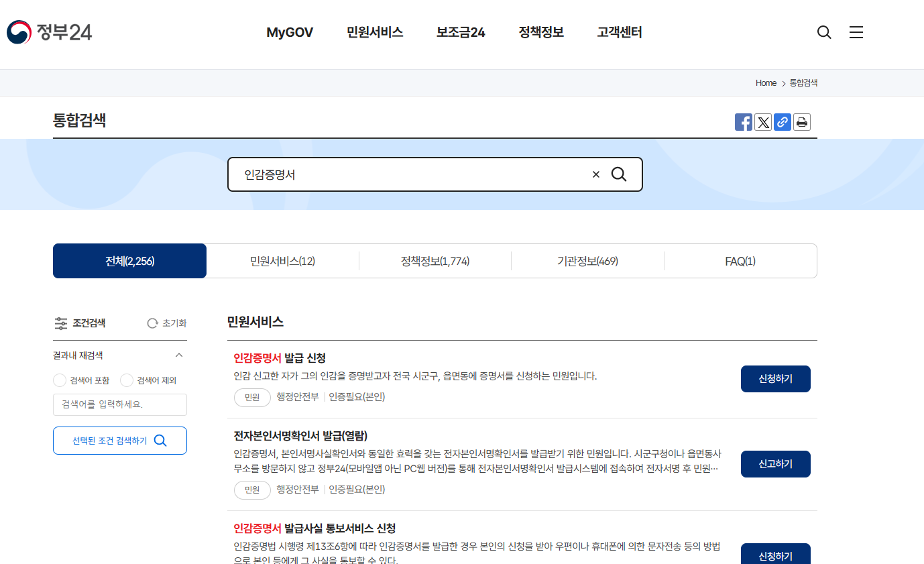Screen dimensions: 924x564
Task: Share the page to Facebook
Action: (x=743, y=122)
